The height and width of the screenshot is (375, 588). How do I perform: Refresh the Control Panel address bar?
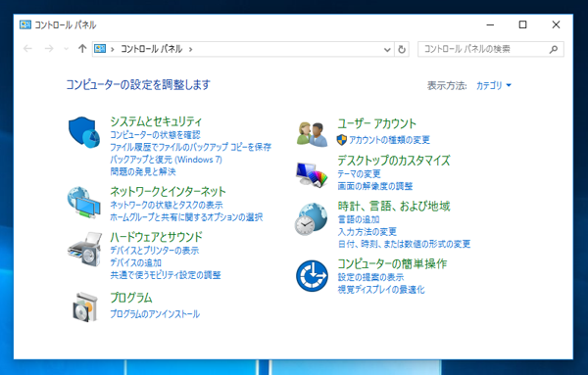tap(402, 49)
